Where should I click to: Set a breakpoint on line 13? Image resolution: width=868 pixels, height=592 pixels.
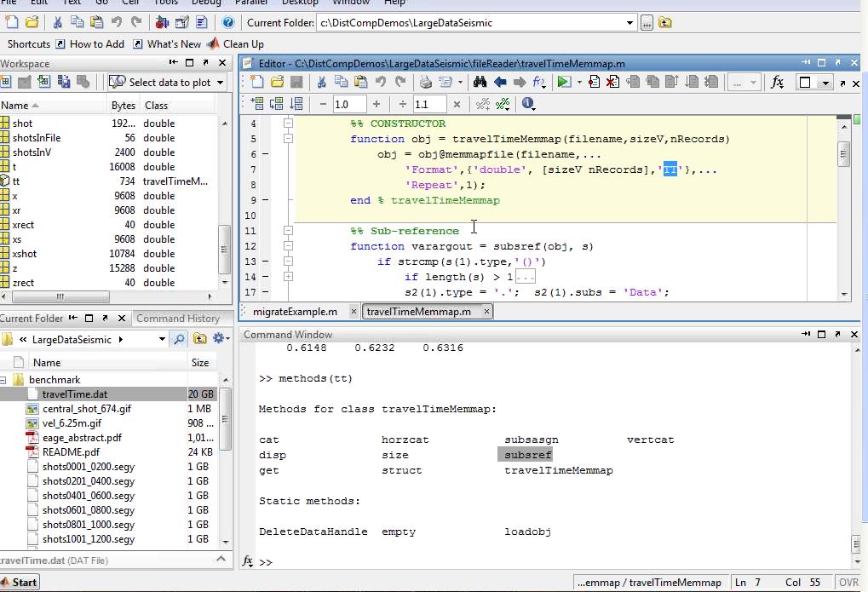point(265,262)
